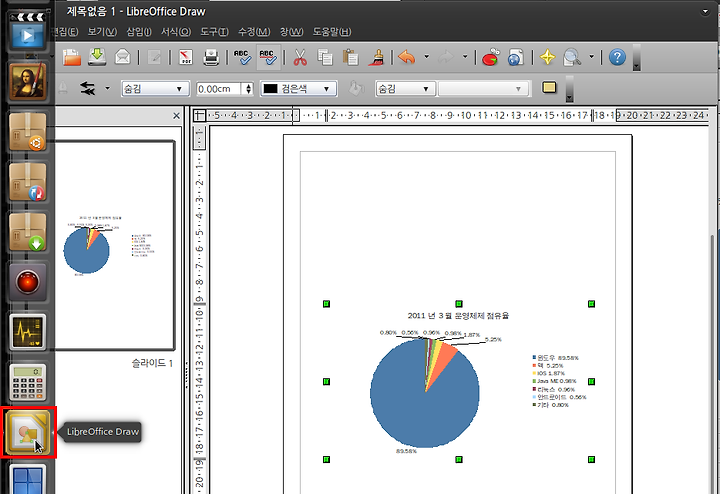Toggle automatic spell checking
The width and height of the screenshot is (720, 494).
268,57
